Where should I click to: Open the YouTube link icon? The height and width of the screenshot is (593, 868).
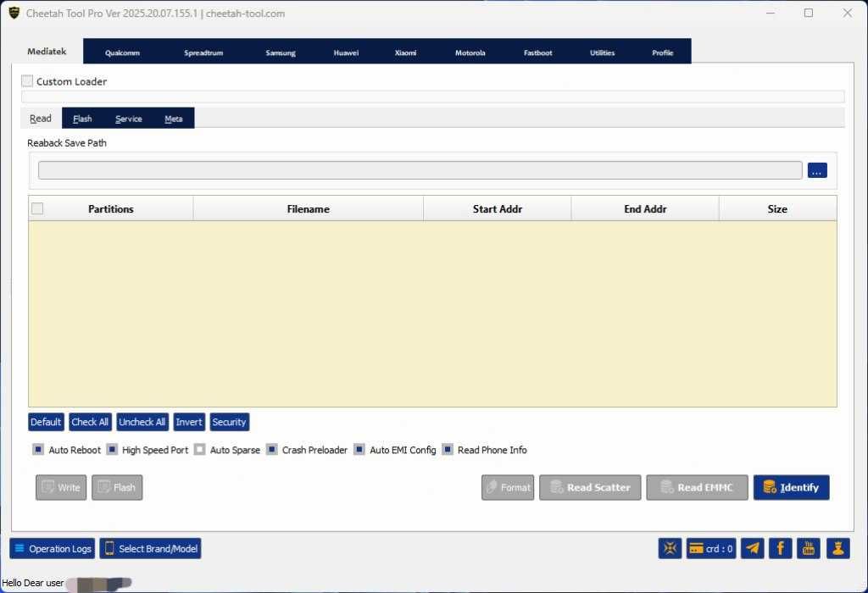[809, 549]
